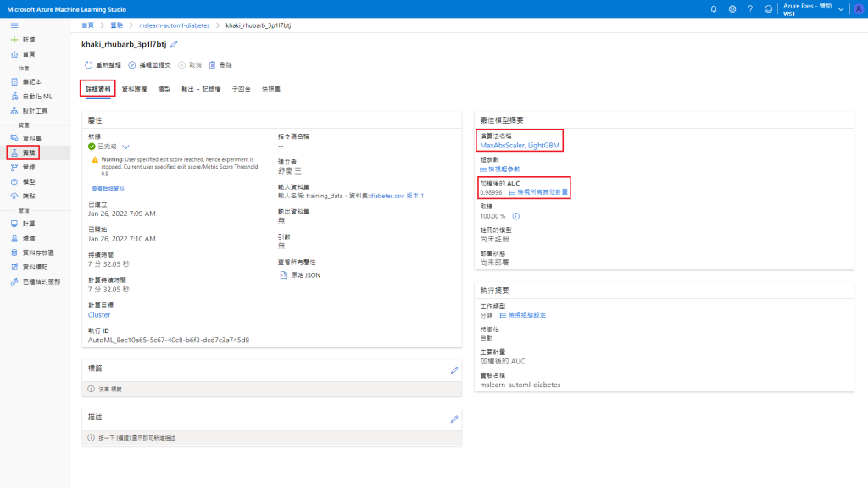Open Datasets (資料集) in the sidebar
This screenshot has height=488, width=868.
[26, 138]
